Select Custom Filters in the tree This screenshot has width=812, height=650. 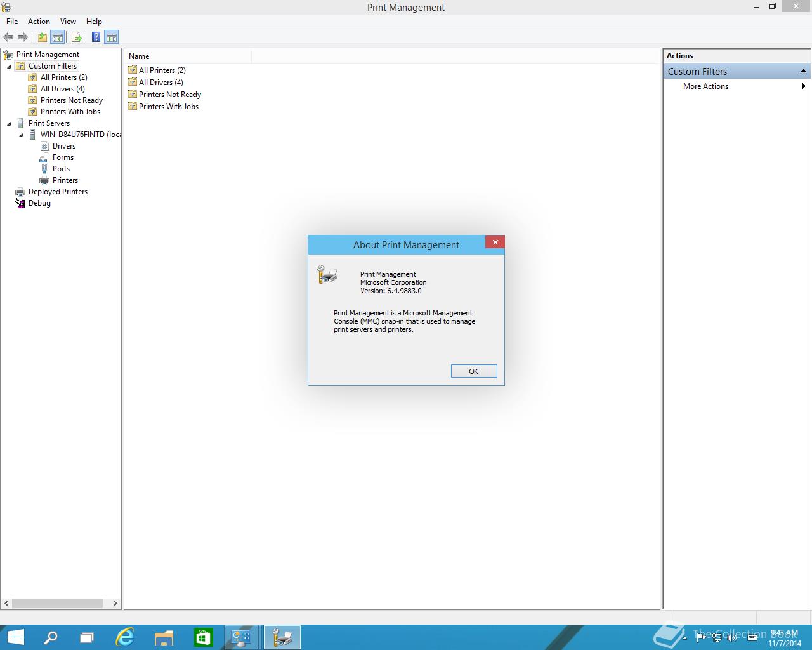coord(53,66)
